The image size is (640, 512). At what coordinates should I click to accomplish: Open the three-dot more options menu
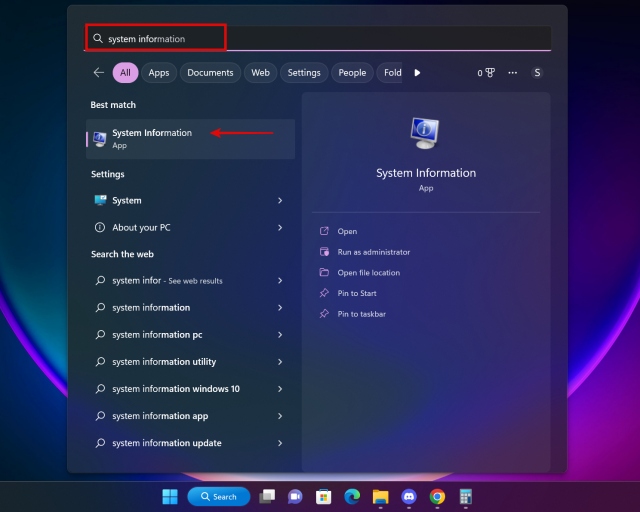[x=513, y=73]
